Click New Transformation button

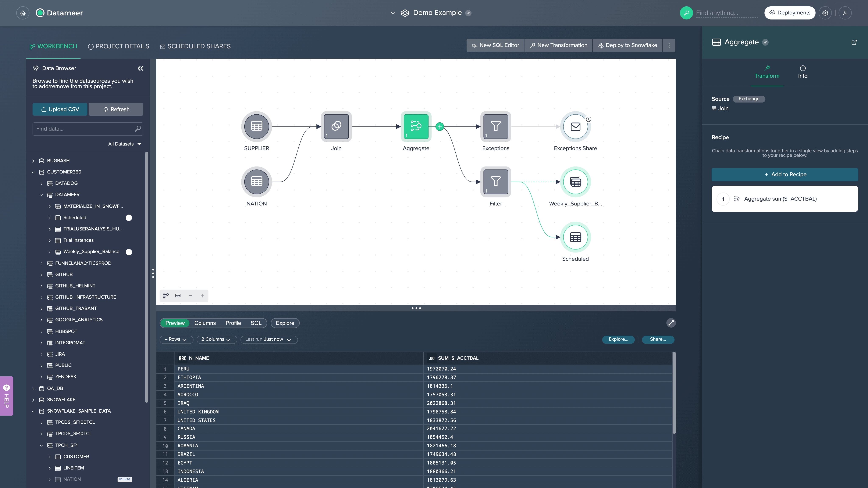tap(558, 46)
